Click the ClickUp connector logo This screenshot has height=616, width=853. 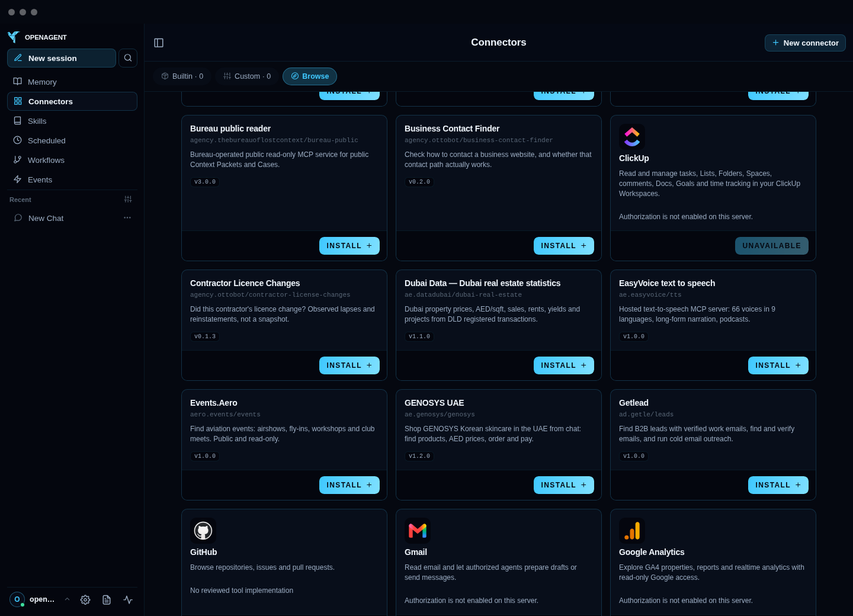(x=632, y=137)
